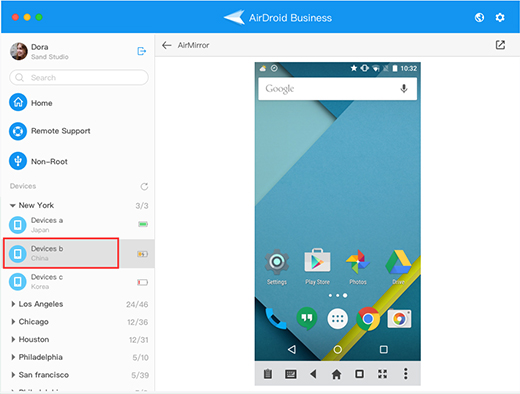The width and height of the screenshot is (520, 394).
Task: Click back arrow in AirMirror toolbar
Action: click(x=313, y=374)
